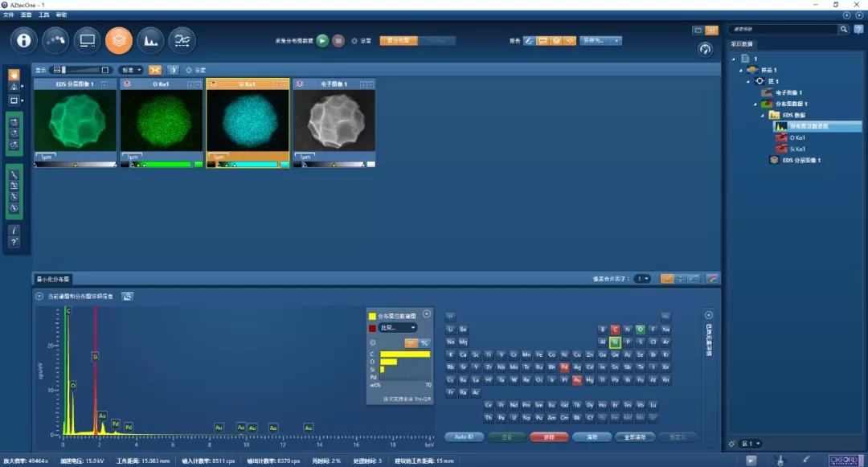This screenshot has height=467, width=868.
Task: Collapse the EDS data folder node
Action: [x=762, y=115]
